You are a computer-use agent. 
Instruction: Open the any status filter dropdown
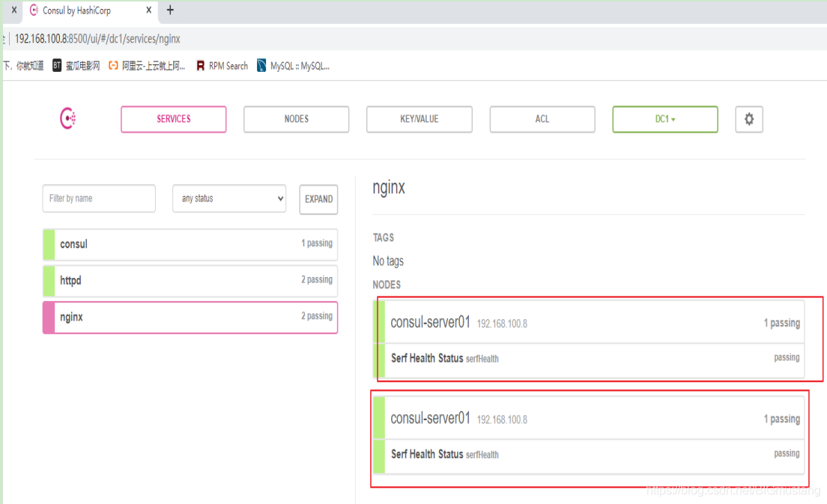229,198
